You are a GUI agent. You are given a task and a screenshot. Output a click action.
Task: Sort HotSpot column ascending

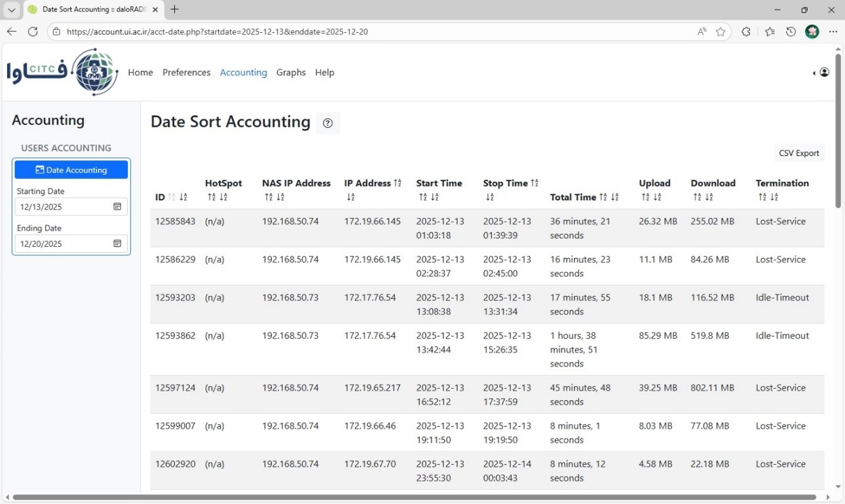click(212, 197)
